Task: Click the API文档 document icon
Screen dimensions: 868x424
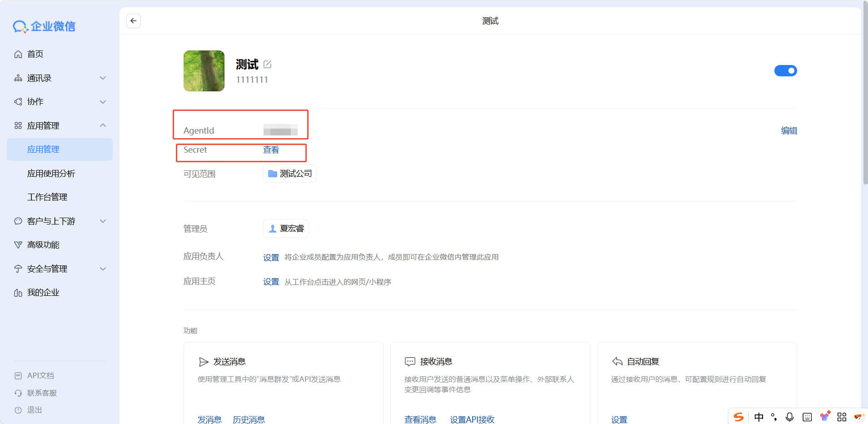Action: 18,376
